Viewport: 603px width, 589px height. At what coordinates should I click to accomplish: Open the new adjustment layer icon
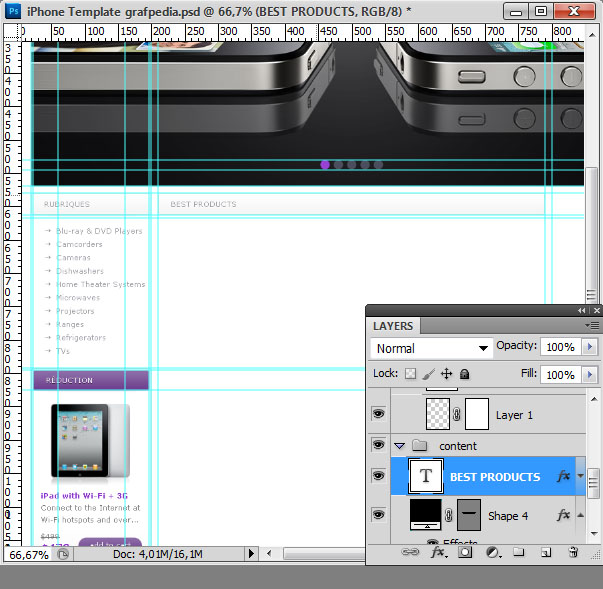[493, 552]
